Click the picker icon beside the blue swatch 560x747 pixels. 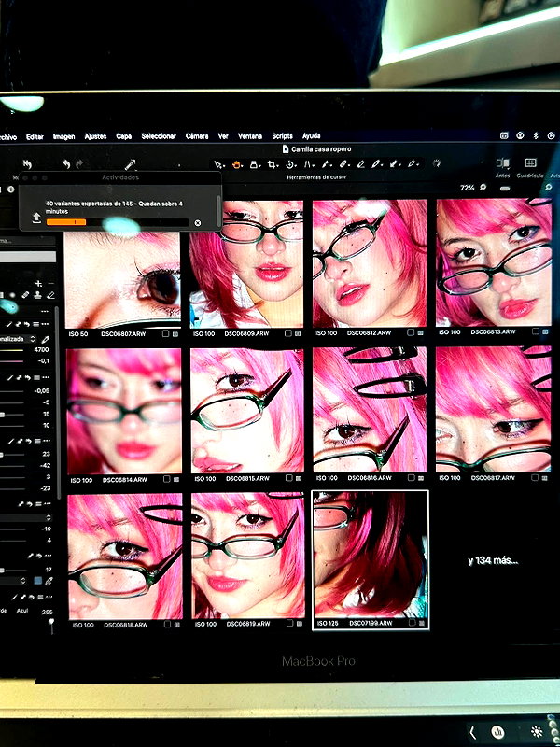click(49, 581)
